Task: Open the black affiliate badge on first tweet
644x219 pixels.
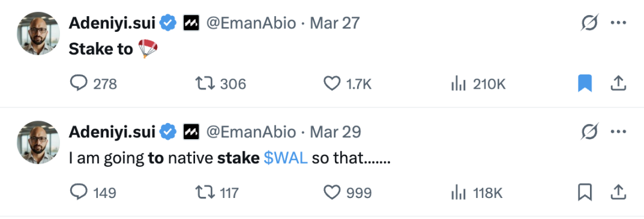Action: [x=191, y=23]
